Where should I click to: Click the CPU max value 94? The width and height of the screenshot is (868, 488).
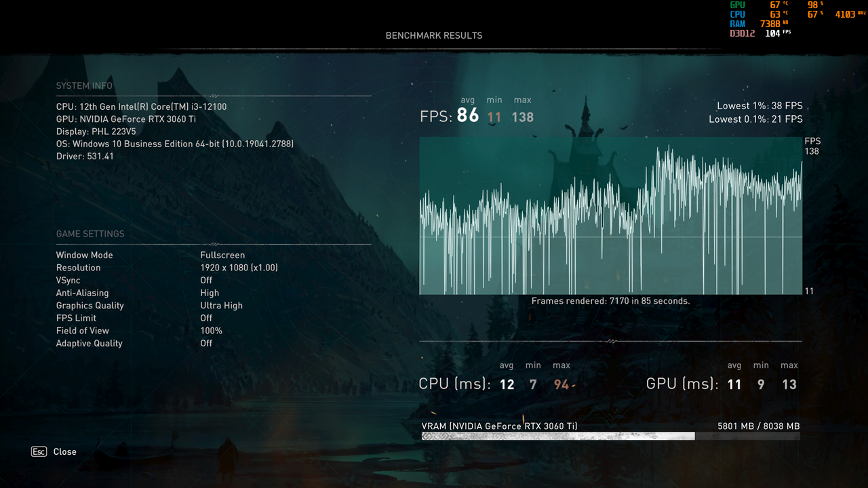click(561, 385)
